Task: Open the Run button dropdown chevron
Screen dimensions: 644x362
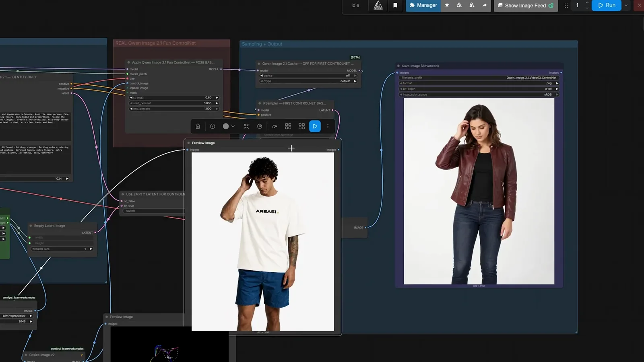Action: click(x=626, y=5)
